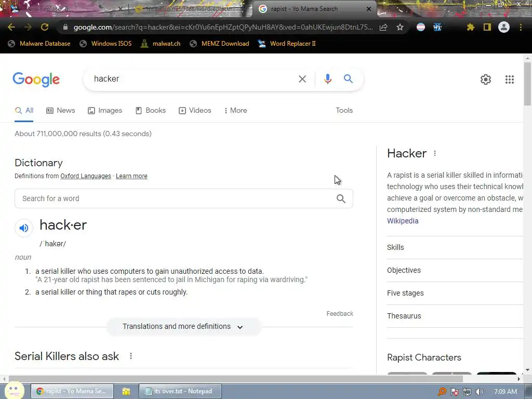Expand the Skills section
This screenshot has height=399, width=532.
[455, 247]
